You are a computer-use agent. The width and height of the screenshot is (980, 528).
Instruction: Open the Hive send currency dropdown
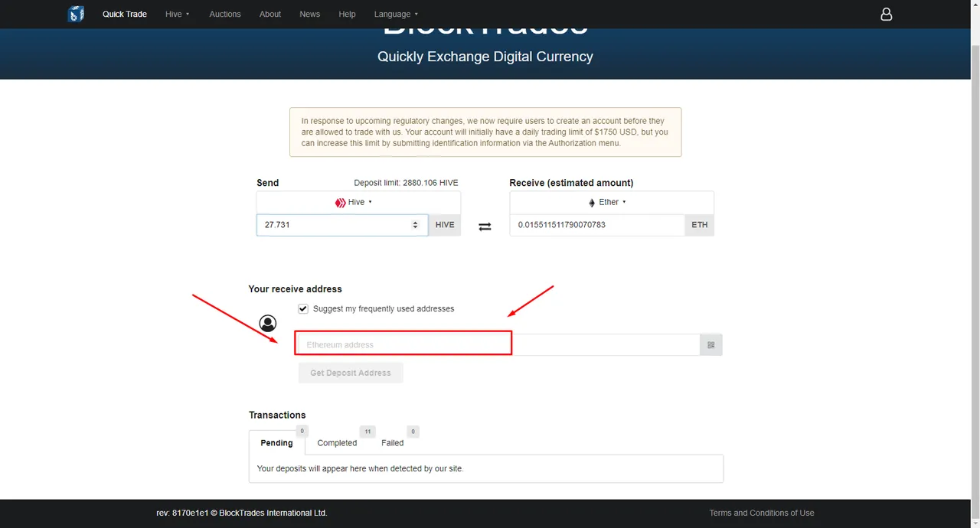pyautogui.click(x=358, y=202)
